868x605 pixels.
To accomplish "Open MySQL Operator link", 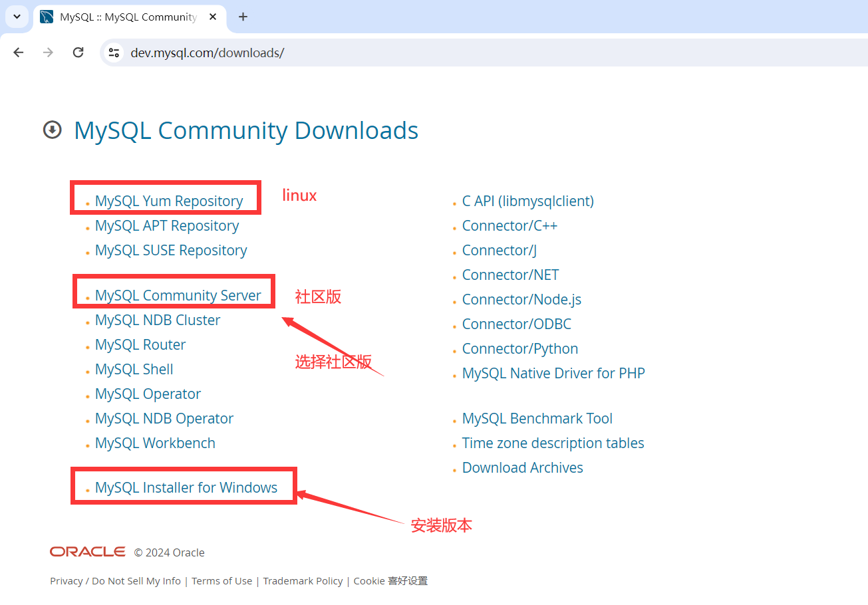I will pyautogui.click(x=148, y=394).
